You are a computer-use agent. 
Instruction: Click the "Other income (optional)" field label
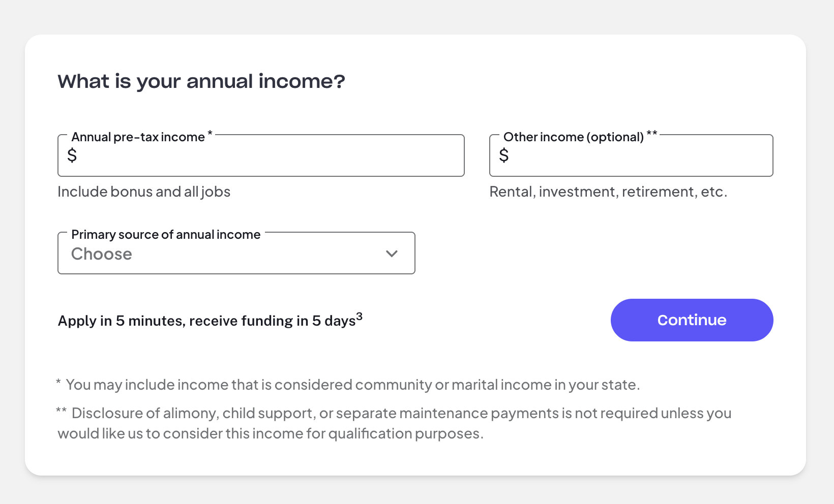click(x=573, y=137)
